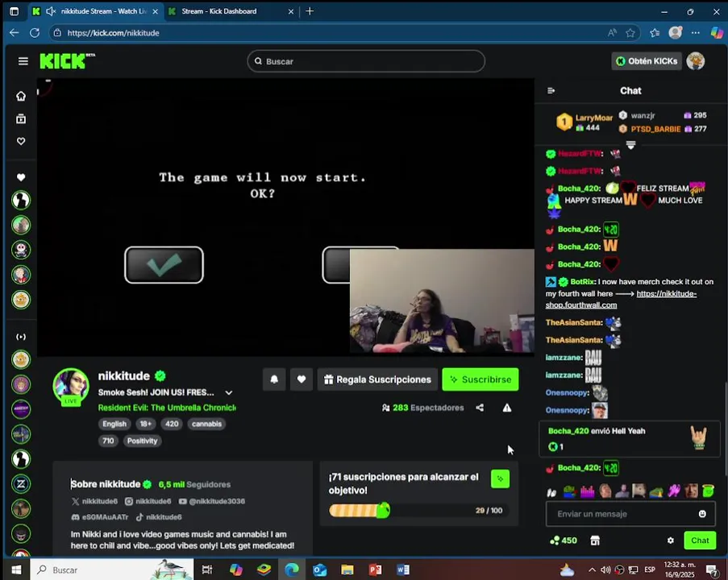The width and height of the screenshot is (728, 580).
Task: Open Task View on the taskbar
Action: coord(207,570)
